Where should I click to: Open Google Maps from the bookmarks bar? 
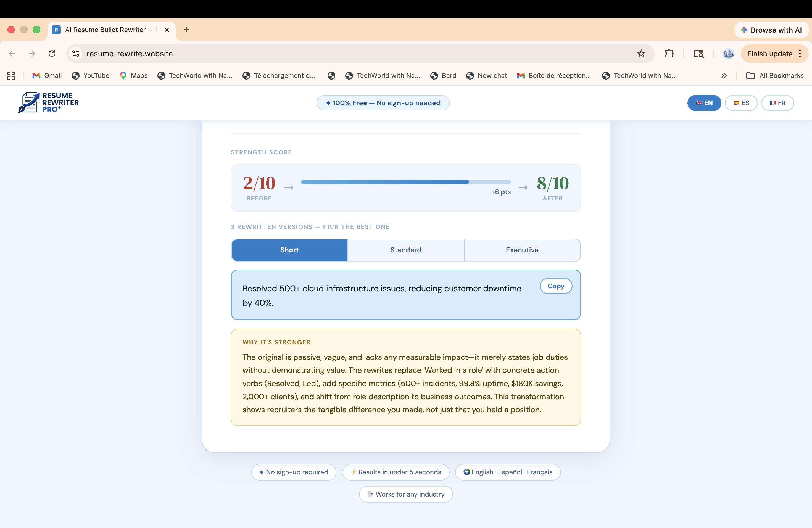tap(133, 75)
